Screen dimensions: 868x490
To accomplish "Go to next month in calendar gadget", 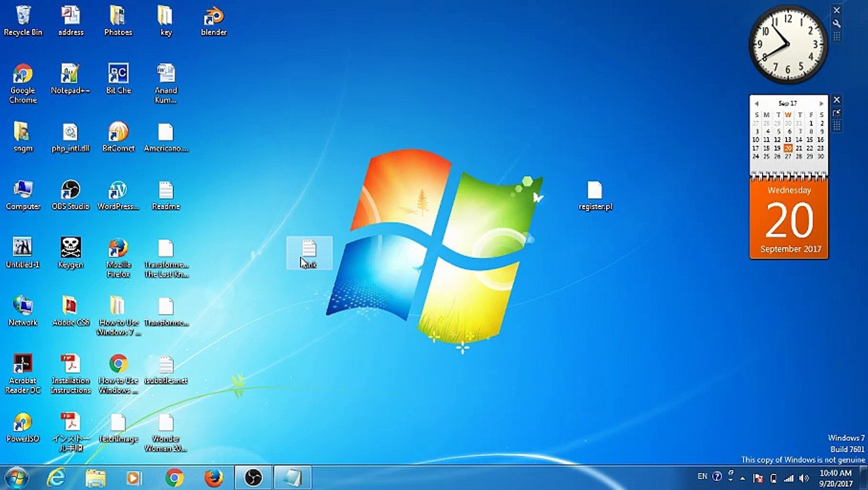I will [821, 103].
